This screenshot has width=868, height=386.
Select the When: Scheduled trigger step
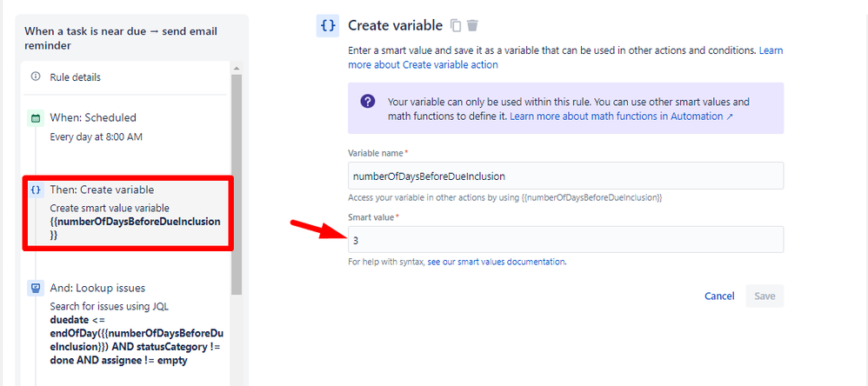[x=124, y=127]
